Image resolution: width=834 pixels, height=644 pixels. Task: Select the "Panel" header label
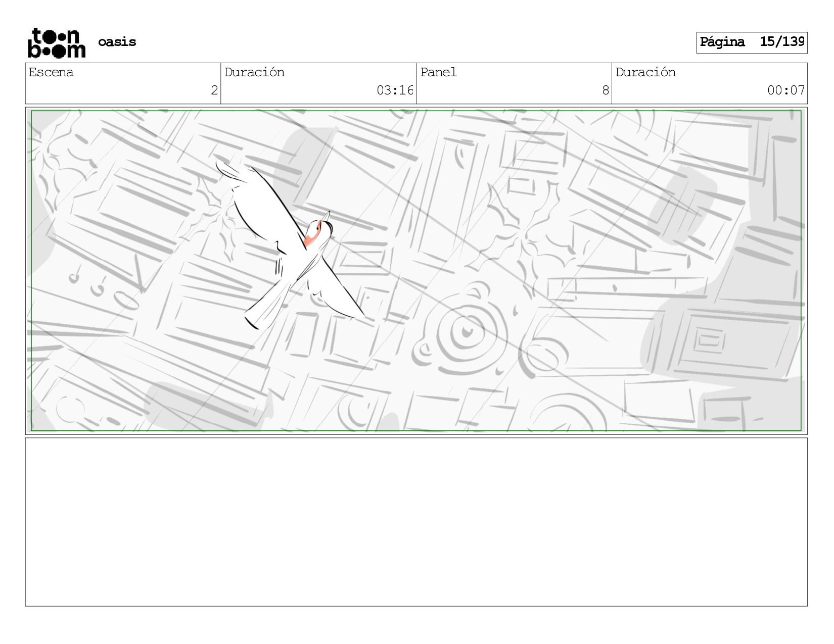coord(438,72)
